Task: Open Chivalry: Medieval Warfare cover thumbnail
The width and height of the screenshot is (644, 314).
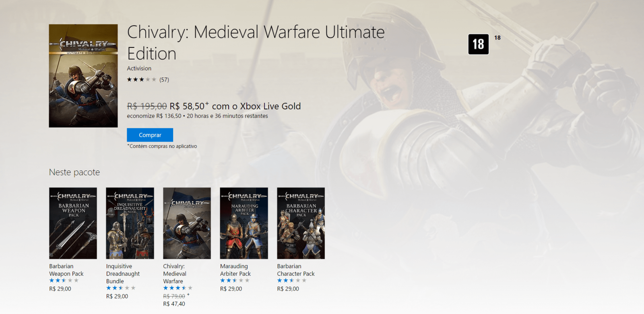Action: tap(187, 223)
